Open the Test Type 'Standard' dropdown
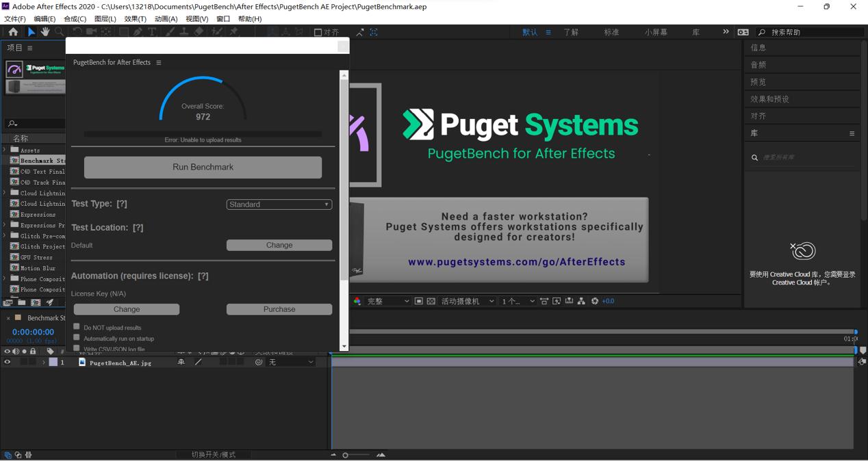Screen dimensions: 868x461 [x=279, y=205]
